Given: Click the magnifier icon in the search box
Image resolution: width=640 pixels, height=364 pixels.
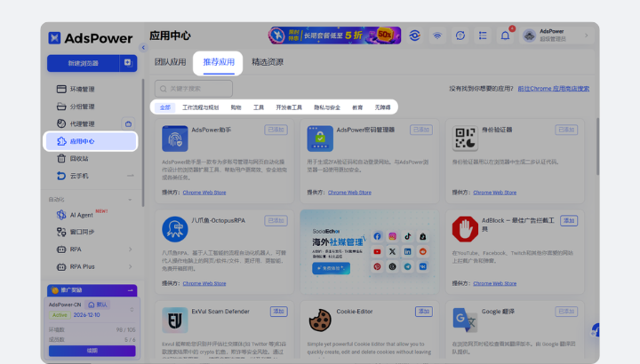Looking at the screenshot, I should point(164,89).
